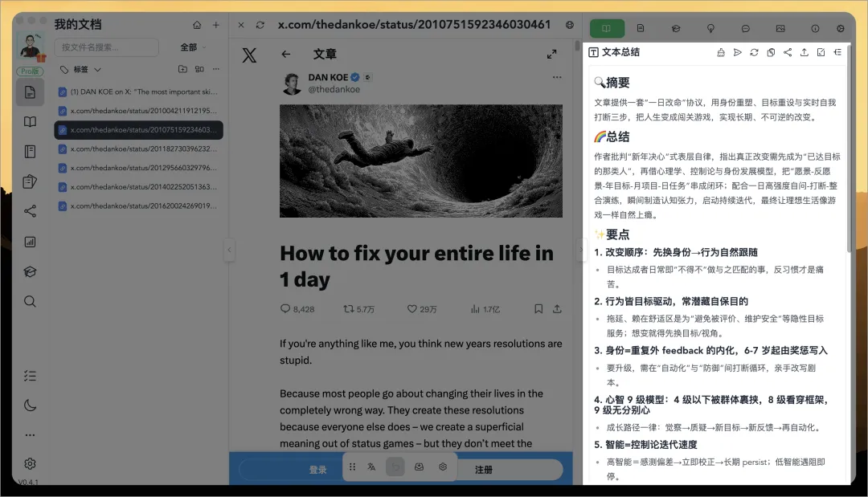Toggle dark mode with the moon icon
The image size is (868, 497).
point(30,405)
